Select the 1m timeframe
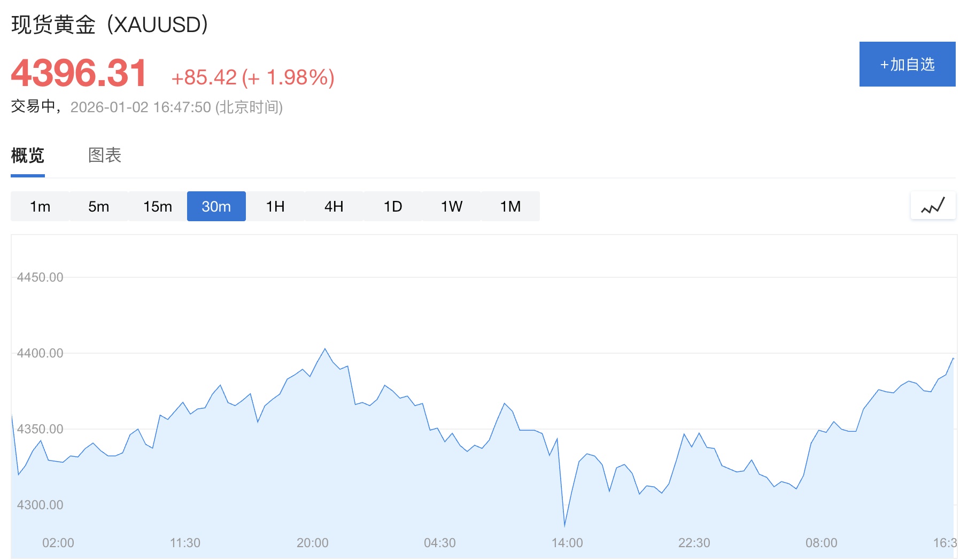 [40, 206]
